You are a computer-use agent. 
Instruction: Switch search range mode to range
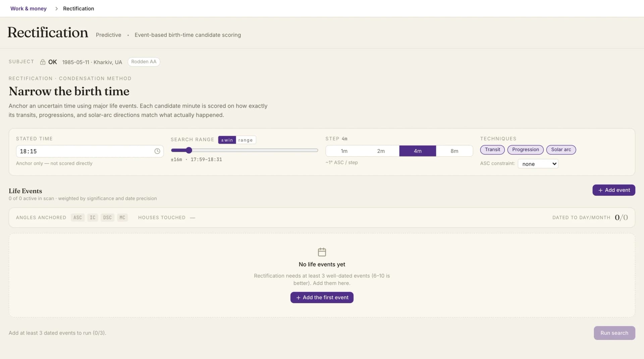pyautogui.click(x=246, y=140)
